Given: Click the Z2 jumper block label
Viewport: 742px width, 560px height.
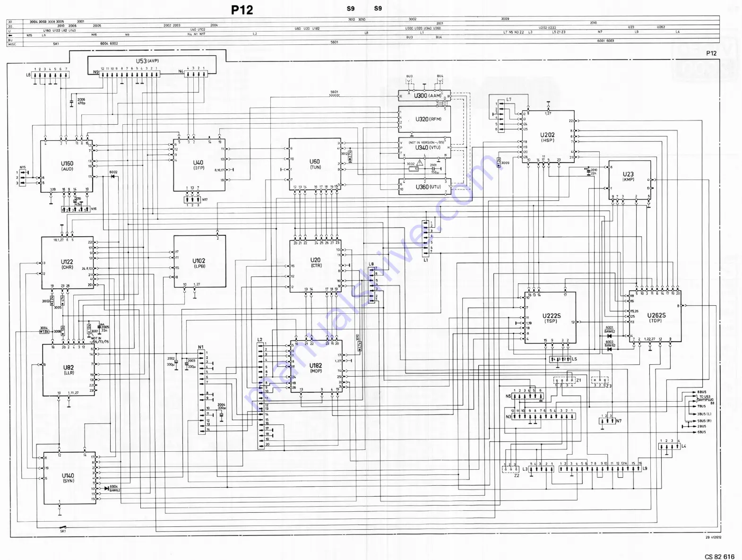Looking at the screenshot, I should 516,475.
